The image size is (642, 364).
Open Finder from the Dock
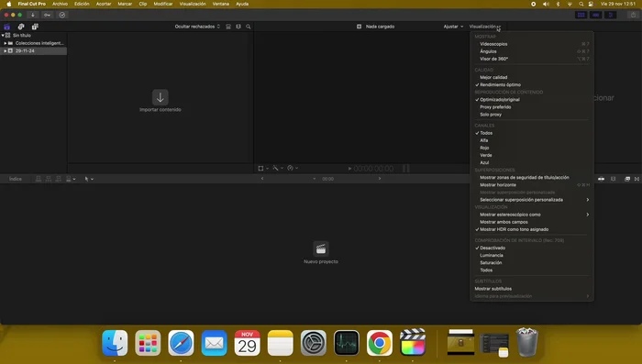click(x=115, y=342)
